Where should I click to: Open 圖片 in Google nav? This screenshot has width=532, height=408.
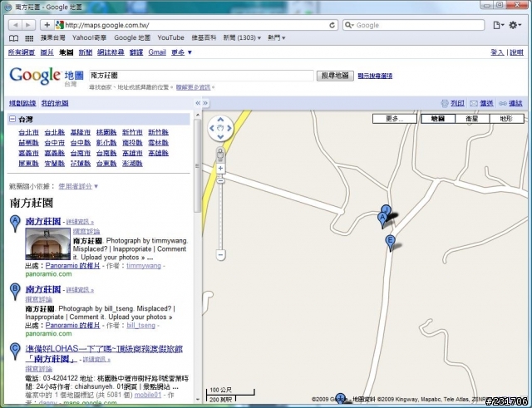click(47, 52)
